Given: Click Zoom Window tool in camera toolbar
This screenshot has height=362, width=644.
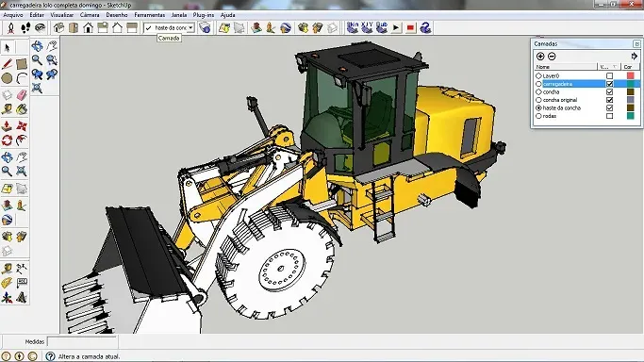Looking at the screenshot, I should pos(52,60).
